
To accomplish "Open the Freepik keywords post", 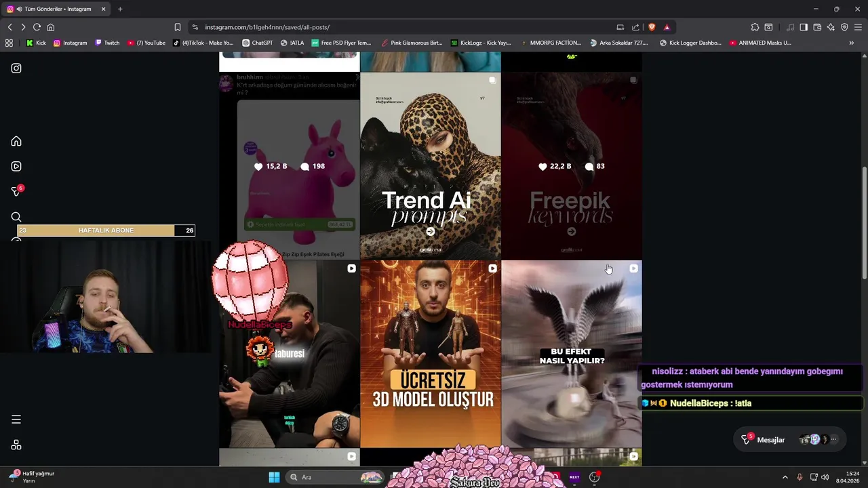I will click(x=571, y=166).
